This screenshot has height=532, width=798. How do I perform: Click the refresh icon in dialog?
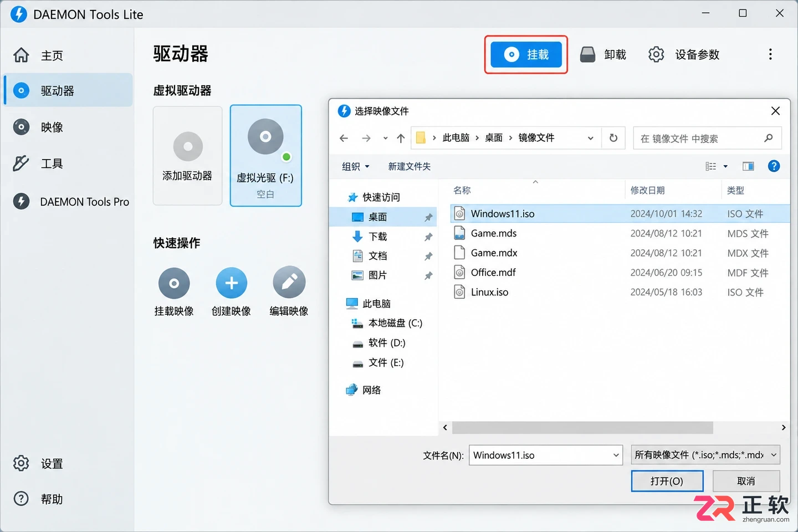(613, 138)
